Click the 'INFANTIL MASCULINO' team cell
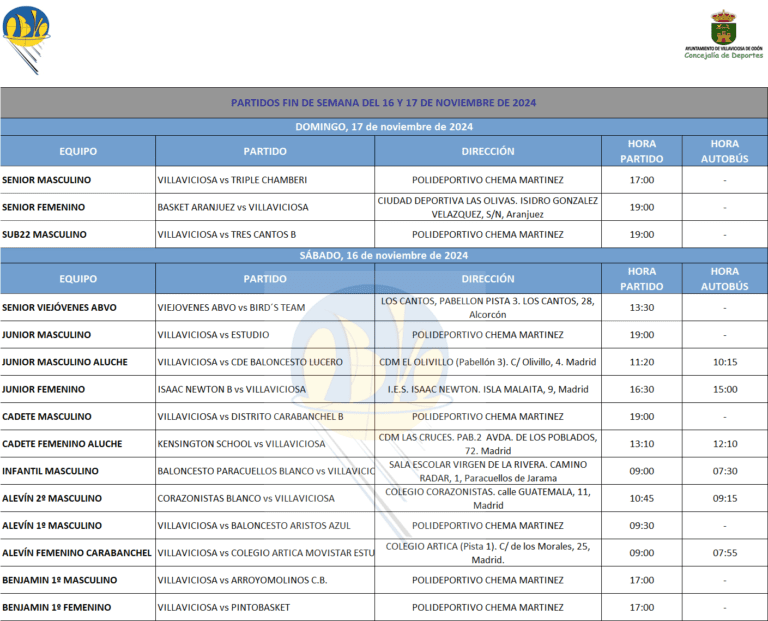 click(x=77, y=471)
